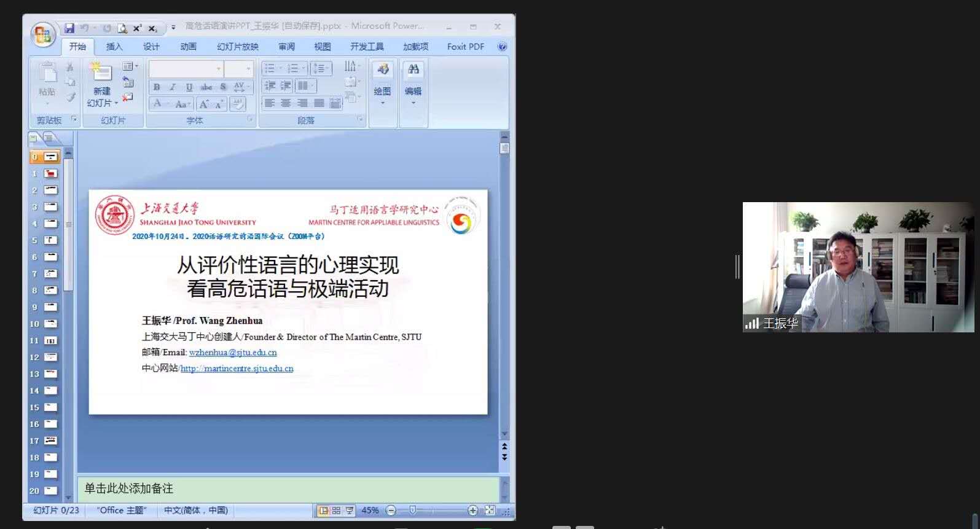980x529 pixels.
Task: Open the font name combo box
Action: [x=186, y=69]
